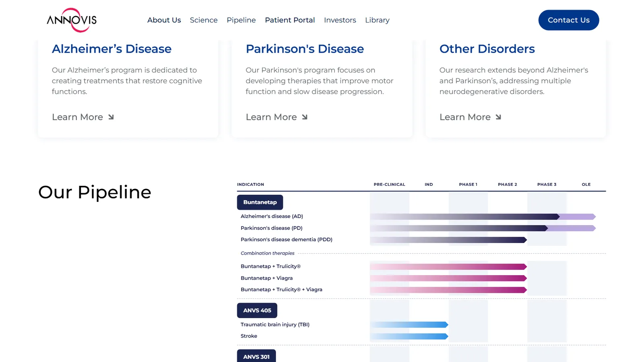644x362 pixels.
Task: Navigate to the Library page
Action: 377,20
